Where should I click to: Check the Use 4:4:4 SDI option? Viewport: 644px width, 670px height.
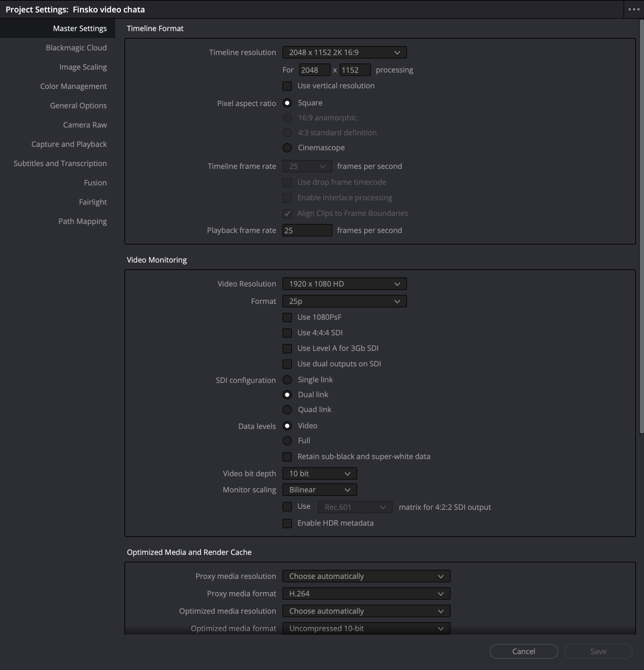[287, 333]
